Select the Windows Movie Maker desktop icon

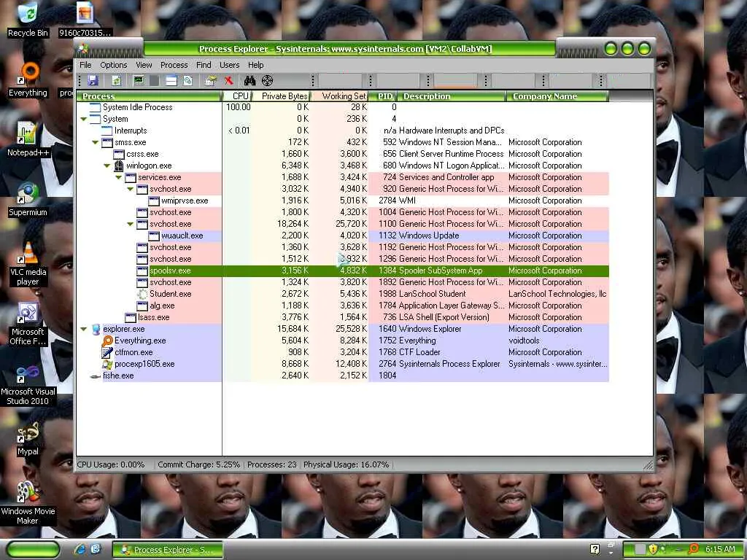tap(28, 503)
